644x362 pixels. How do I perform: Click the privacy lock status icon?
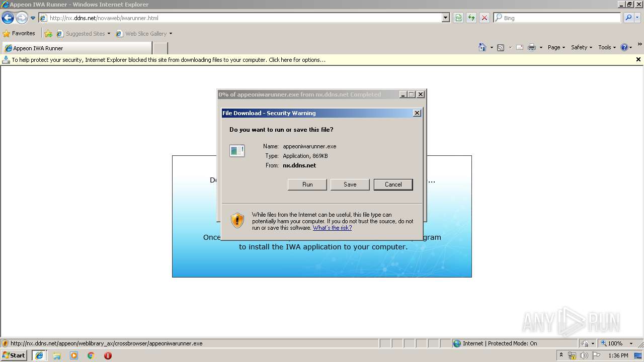click(585, 343)
